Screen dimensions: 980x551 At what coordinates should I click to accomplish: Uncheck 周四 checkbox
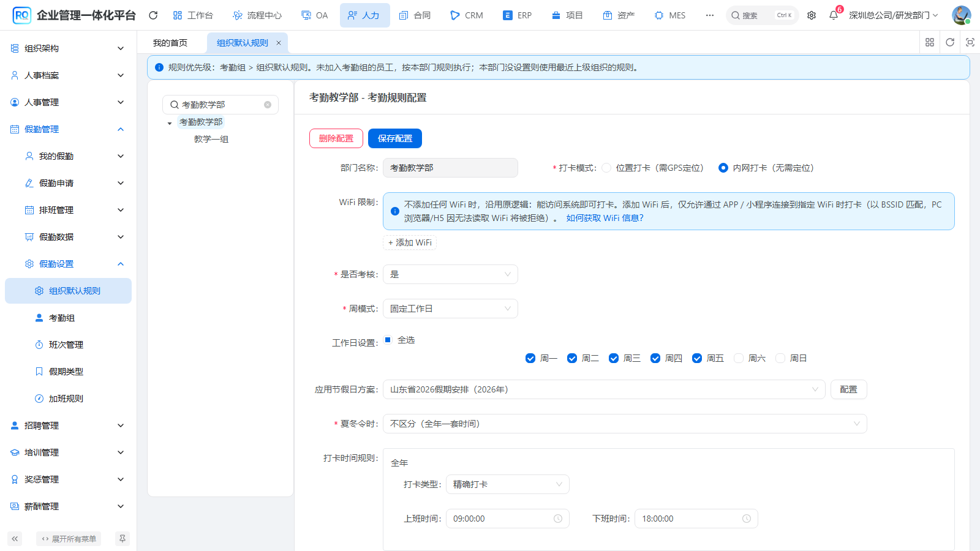point(655,358)
